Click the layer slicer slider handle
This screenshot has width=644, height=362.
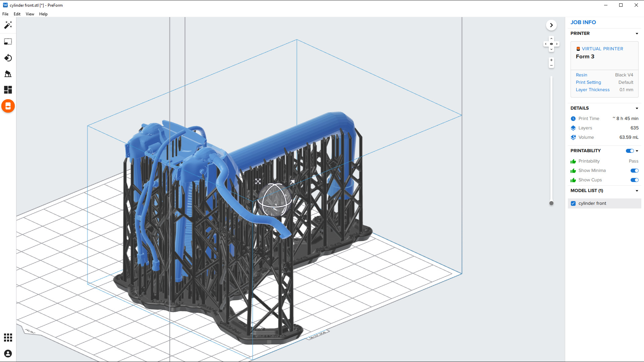(551, 203)
